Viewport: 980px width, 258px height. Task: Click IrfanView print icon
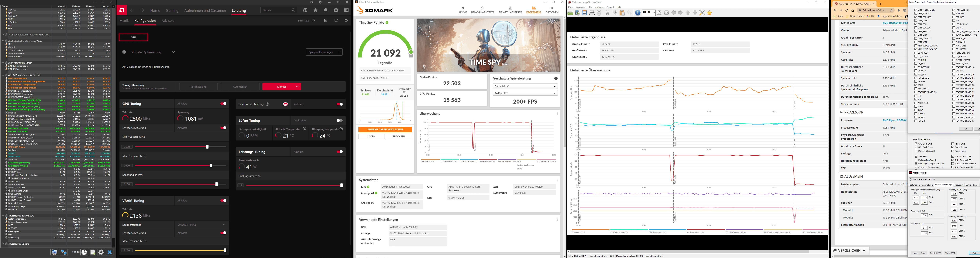[592, 13]
